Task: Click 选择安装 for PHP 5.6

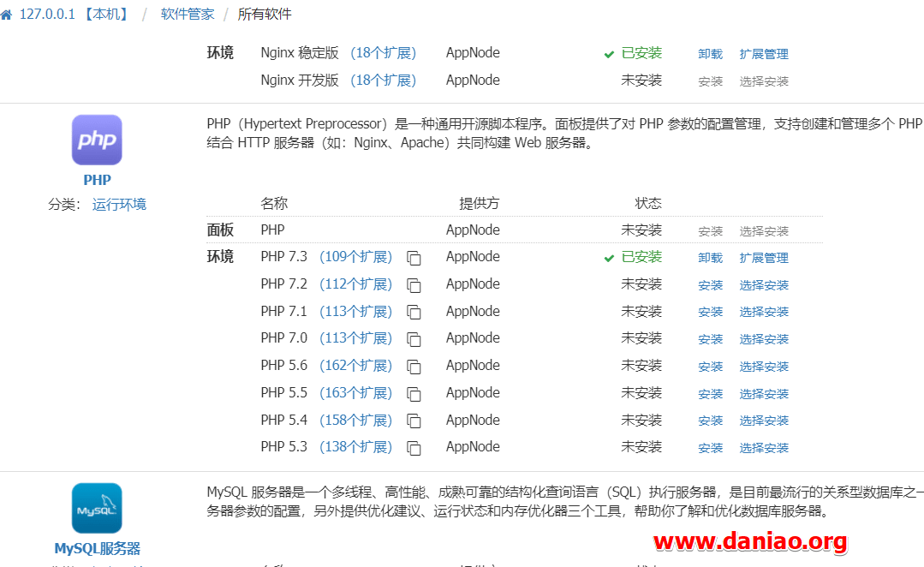Action: (764, 367)
